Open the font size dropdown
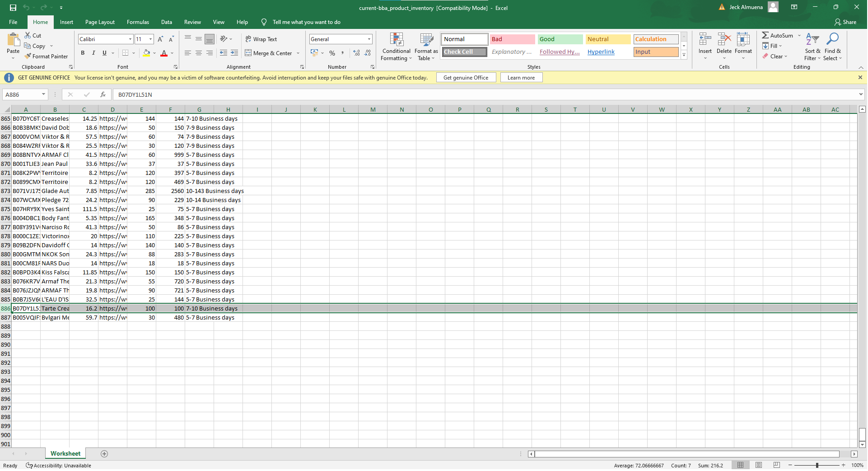 150,39
